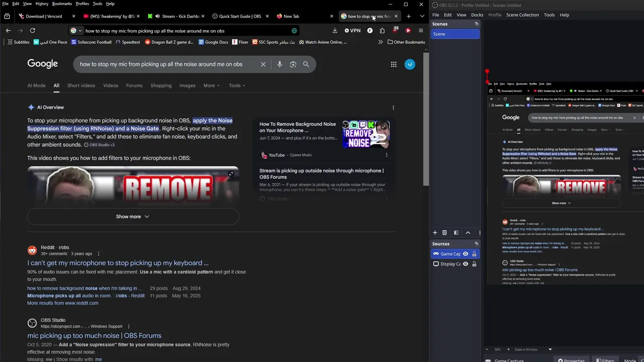Open the Google account avatar
The image size is (644, 362).
410,64
